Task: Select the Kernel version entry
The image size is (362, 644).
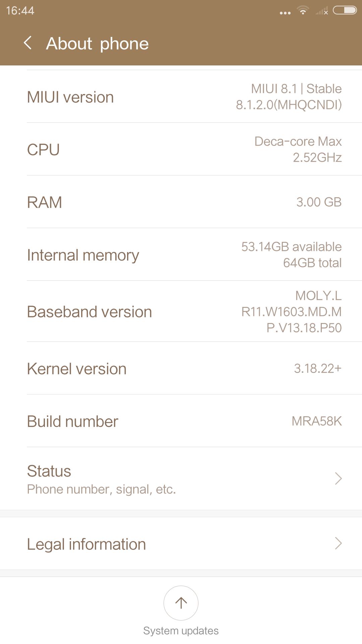Action: (181, 369)
